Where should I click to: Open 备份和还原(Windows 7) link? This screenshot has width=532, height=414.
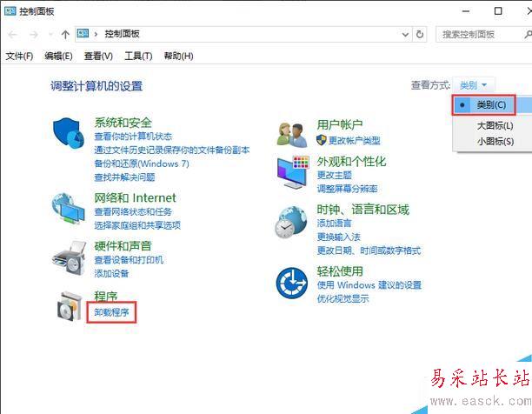[142, 164]
